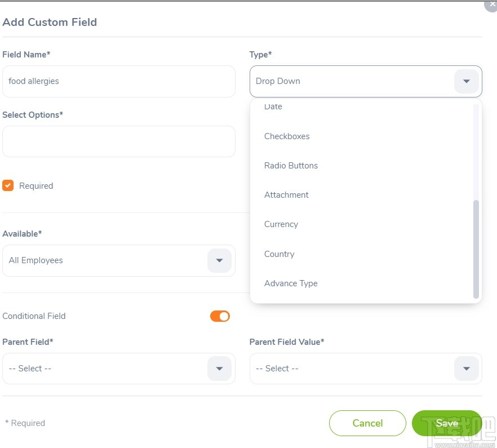
Task: Pick Advance Type from the list
Action: click(x=291, y=283)
